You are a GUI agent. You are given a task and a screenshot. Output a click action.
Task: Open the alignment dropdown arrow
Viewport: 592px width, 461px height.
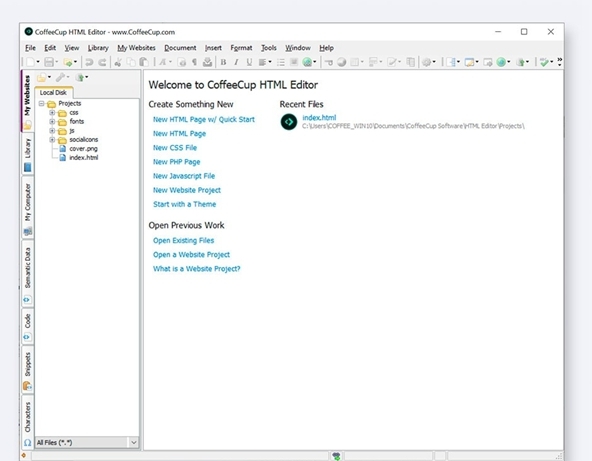(270, 62)
